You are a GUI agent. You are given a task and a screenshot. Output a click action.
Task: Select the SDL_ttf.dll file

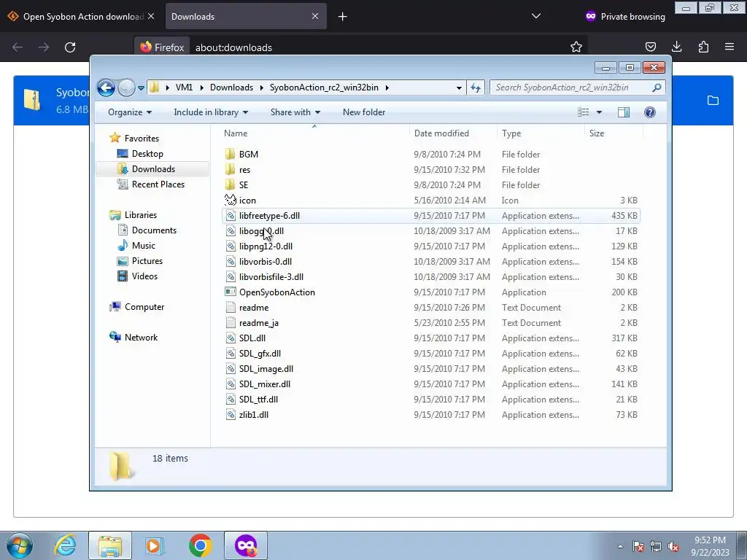coord(258,399)
